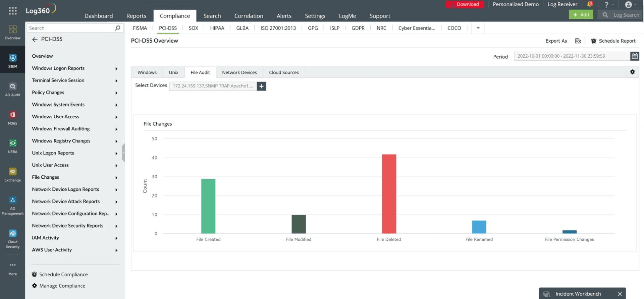This screenshot has height=299, width=644.
Task: Open the Personalized Demo link
Action: pyautogui.click(x=516, y=4)
